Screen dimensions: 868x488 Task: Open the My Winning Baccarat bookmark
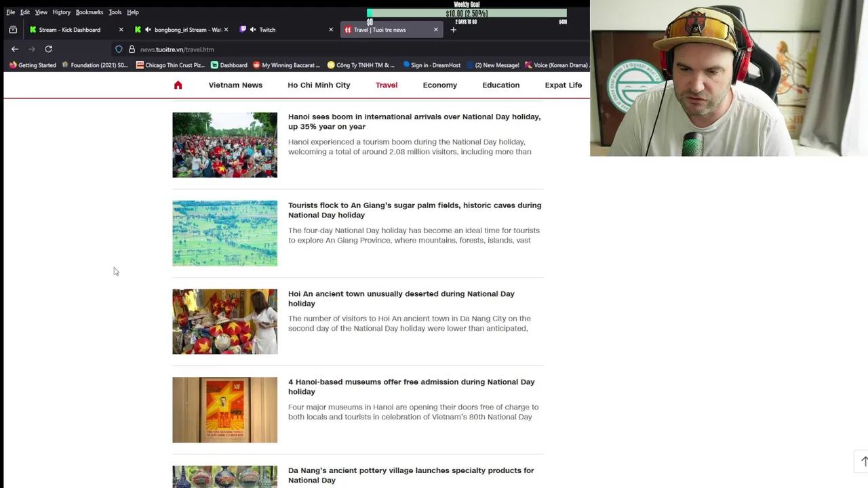point(286,65)
